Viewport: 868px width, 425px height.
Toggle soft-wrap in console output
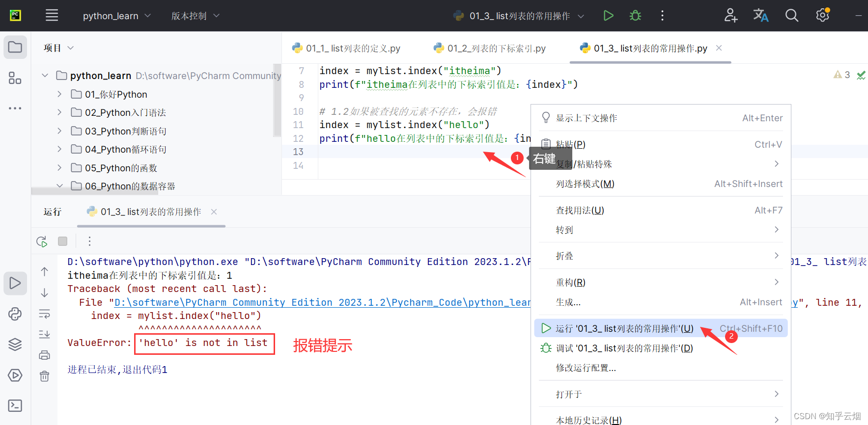44,314
